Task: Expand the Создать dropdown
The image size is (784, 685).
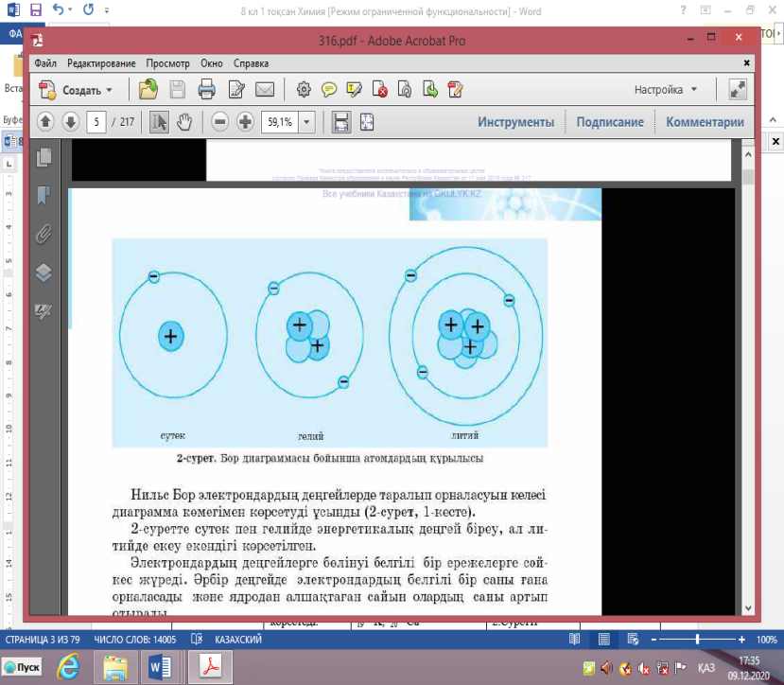Action: point(109,90)
